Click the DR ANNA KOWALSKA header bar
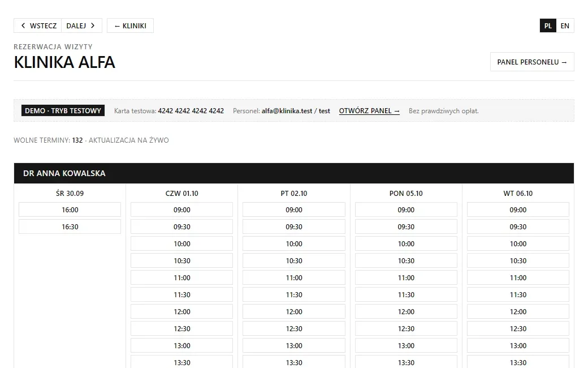This screenshot has height=368, width=588. tap(294, 173)
